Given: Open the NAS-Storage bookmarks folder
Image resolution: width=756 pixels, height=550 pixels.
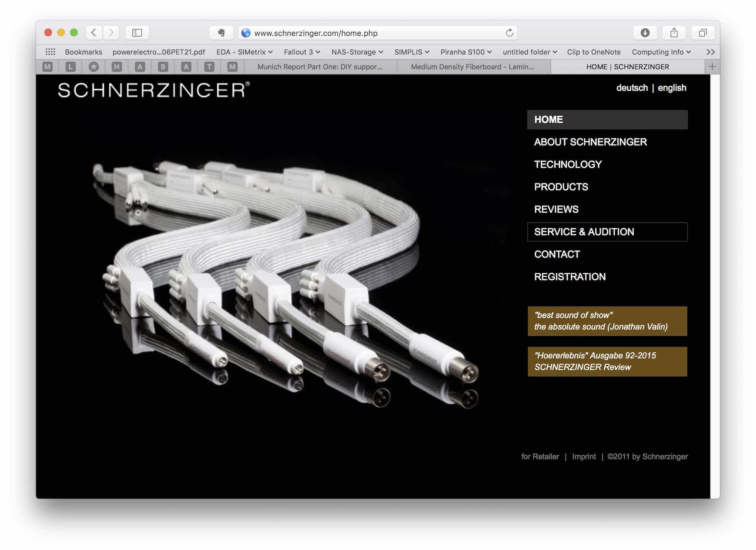Looking at the screenshot, I should pos(357,52).
